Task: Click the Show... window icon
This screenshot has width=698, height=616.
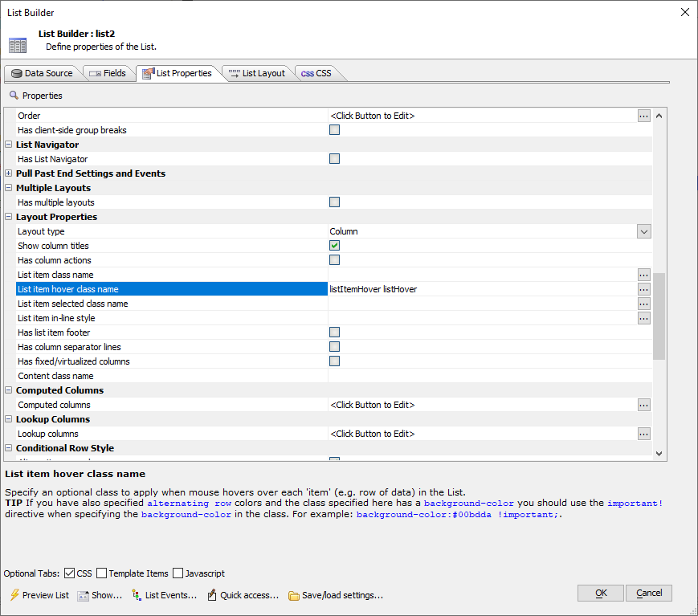Action: pyautogui.click(x=84, y=596)
